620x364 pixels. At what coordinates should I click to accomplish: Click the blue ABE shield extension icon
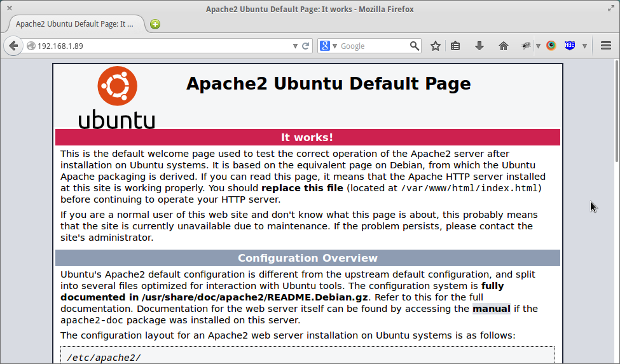click(x=570, y=46)
